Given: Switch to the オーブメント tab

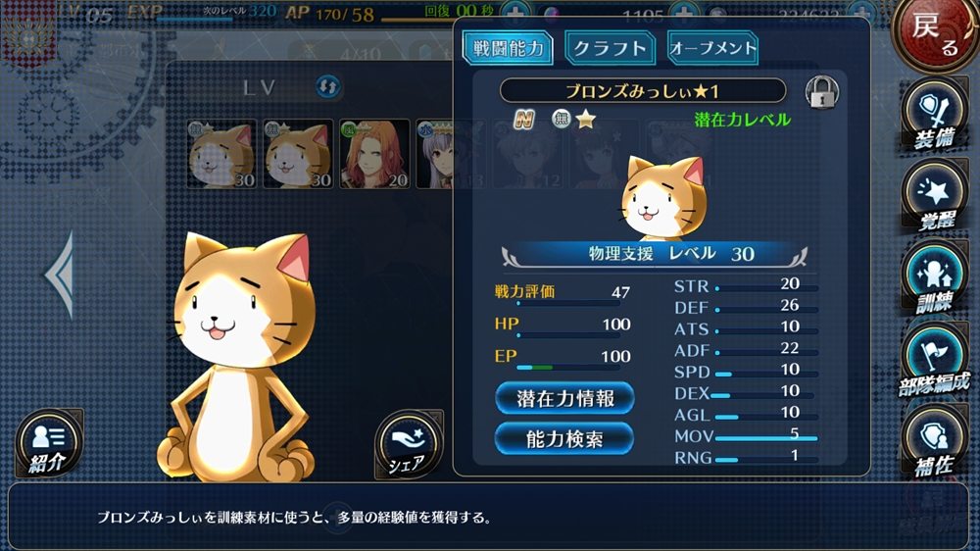Looking at the screenshot, I should [713, 48].
